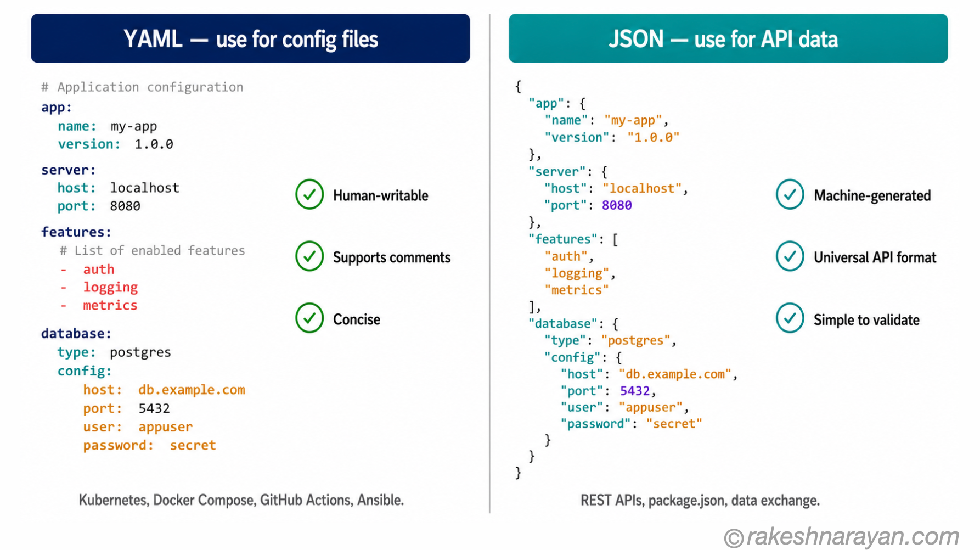
Task: Select the '# Application configuration' comment line
Action: (x=142, y=87)
